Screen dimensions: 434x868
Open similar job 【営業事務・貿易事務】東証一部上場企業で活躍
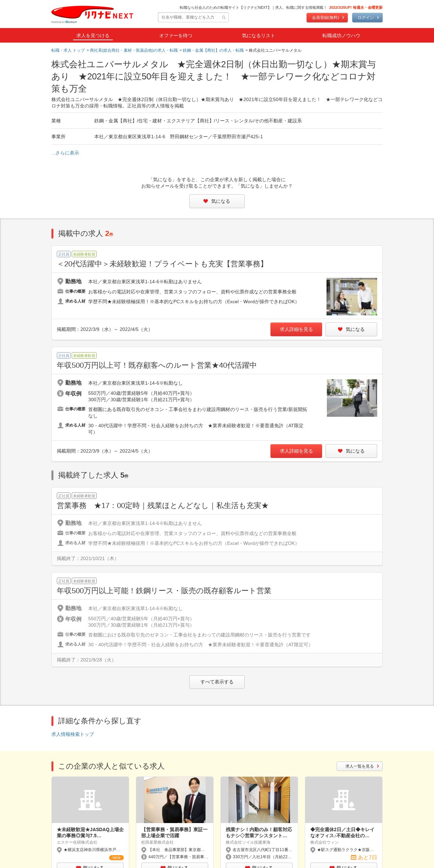coord(175,833)
